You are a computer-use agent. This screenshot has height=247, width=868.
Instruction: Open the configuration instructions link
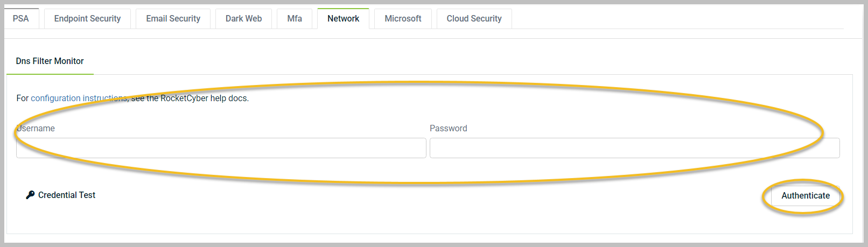click(x=79, y=98)
